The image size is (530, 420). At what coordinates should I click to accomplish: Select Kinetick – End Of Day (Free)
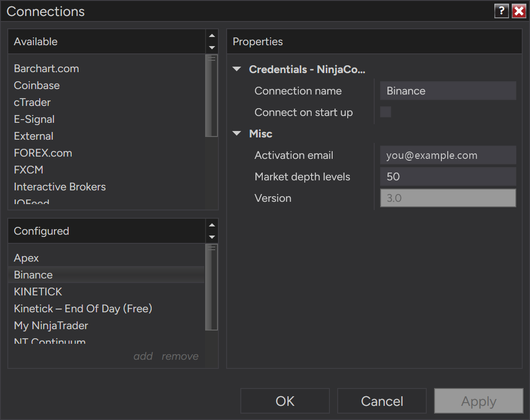click(x=106, y=309)
